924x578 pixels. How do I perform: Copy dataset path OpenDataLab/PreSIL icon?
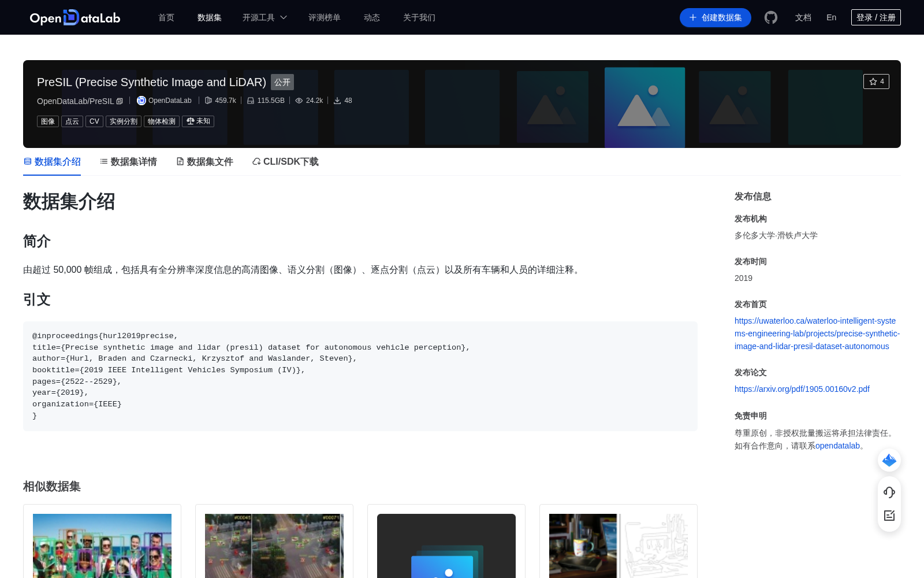(120, 101)
